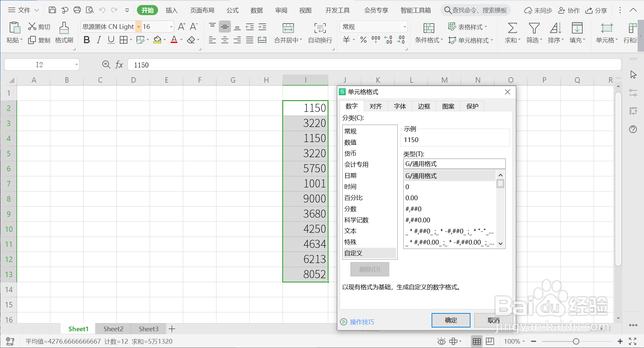This screenshot has width=644, height=348.
Task: Apply red font color A
Action: (174, 40)
